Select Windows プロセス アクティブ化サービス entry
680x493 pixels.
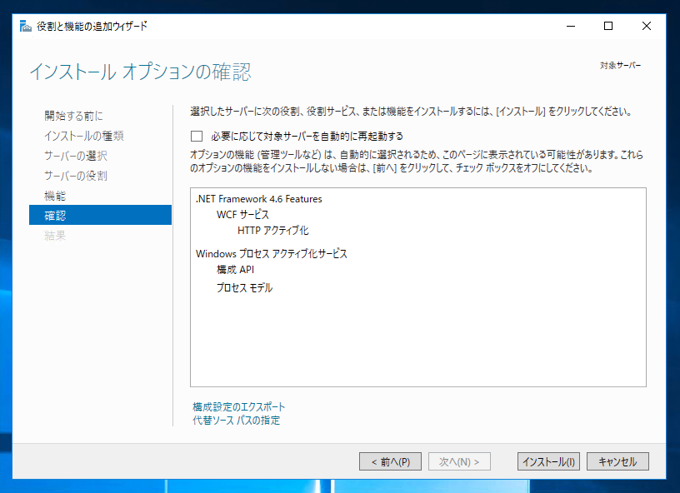click(x=271, y=254)
